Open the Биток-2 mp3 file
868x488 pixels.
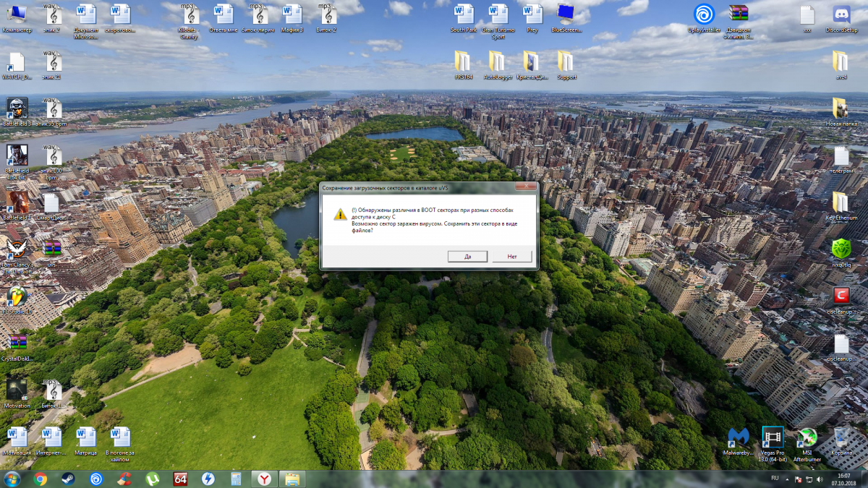coord(328,19)
